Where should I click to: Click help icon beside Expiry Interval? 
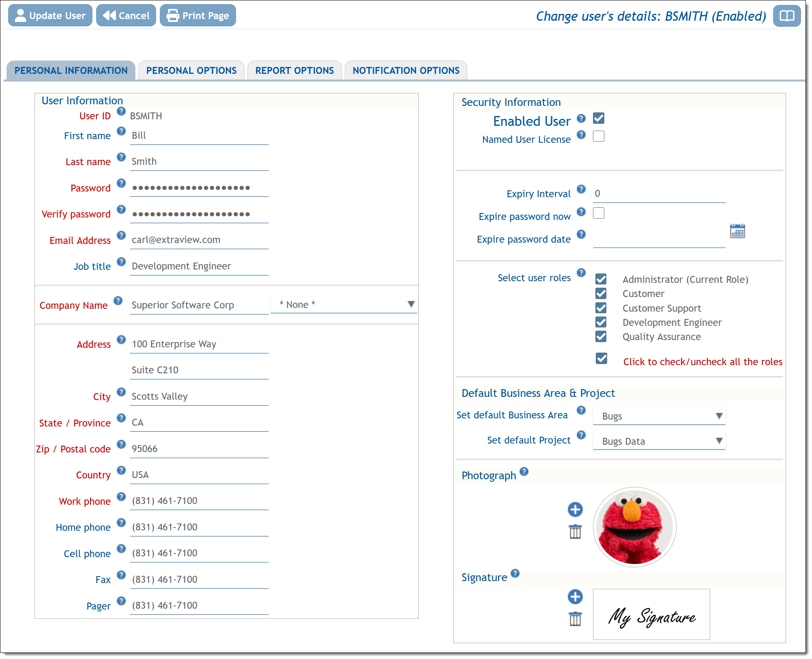[581, 189]
